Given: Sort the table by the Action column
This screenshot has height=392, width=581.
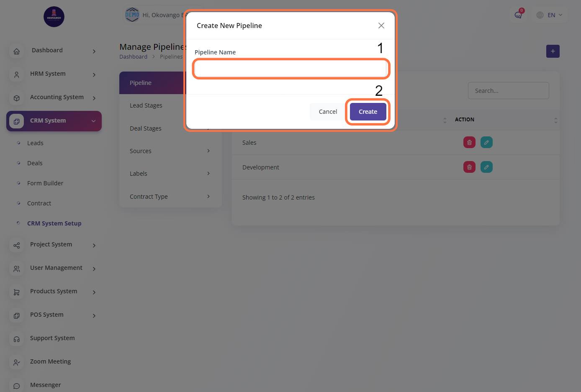Looking at the screenshot, I should click(x=555, y=120).
